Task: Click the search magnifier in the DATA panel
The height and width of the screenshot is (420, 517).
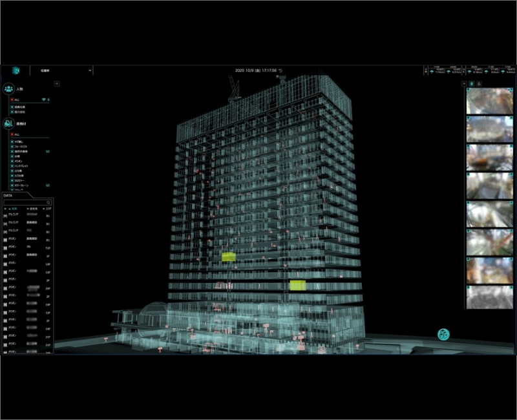Action: [x=47, y=202]
